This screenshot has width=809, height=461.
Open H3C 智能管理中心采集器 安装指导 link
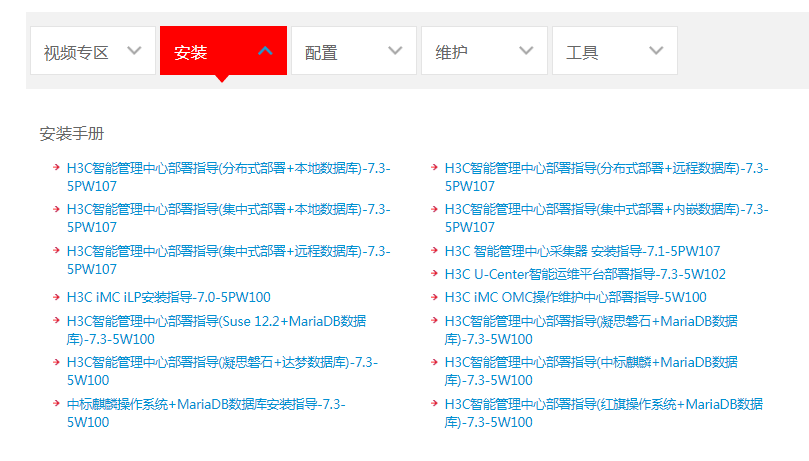[x=583, y=251]
